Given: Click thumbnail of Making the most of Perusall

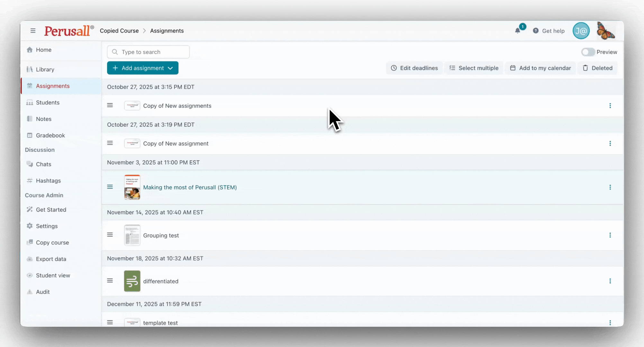Looking at the screenshot, I should (132, 187).
